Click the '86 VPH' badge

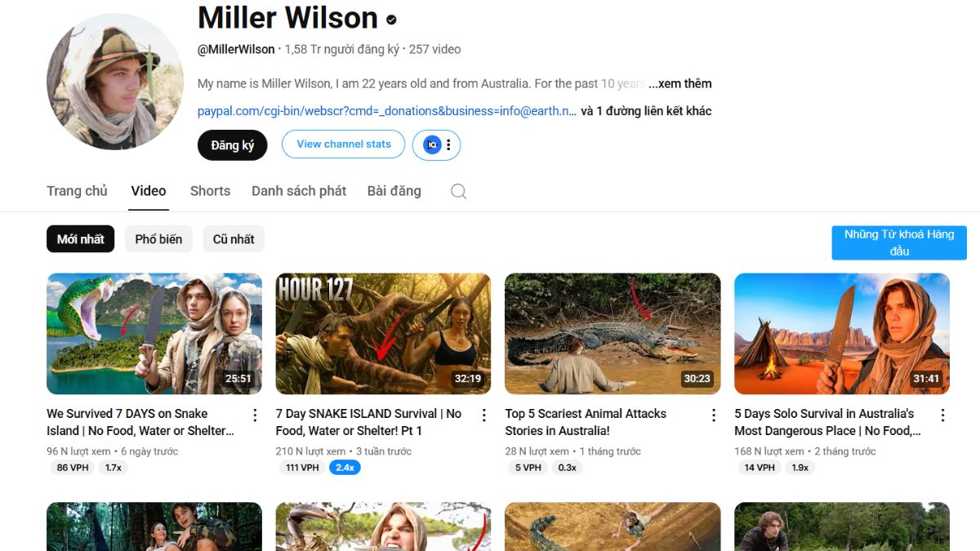[71, 468]
